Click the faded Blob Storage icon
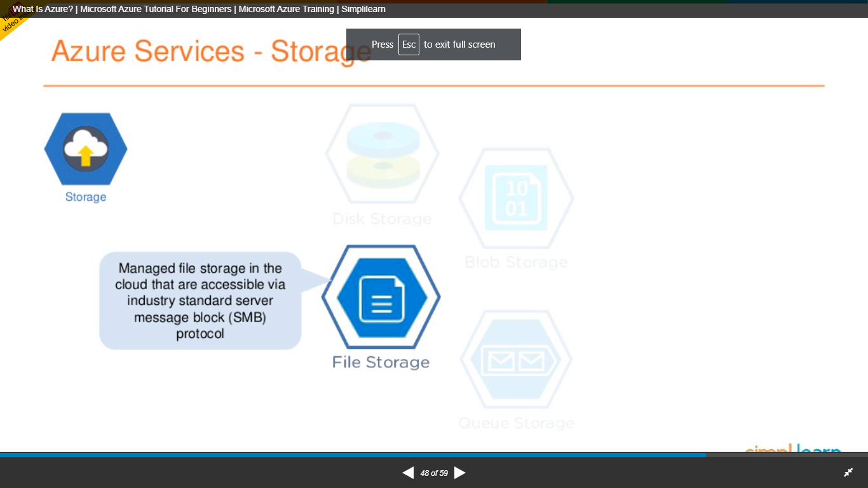 [516, 198]
